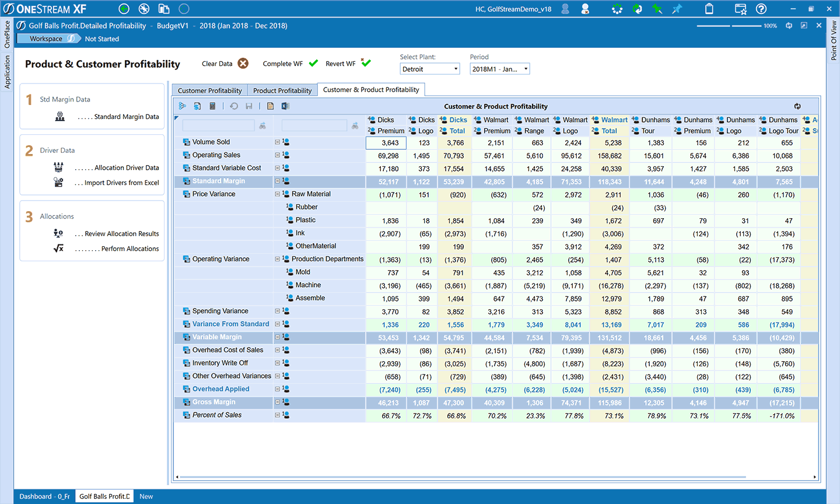Collapse the Volume Sold row expander
This screenshot has height=504, width=840.
[278, 142]
